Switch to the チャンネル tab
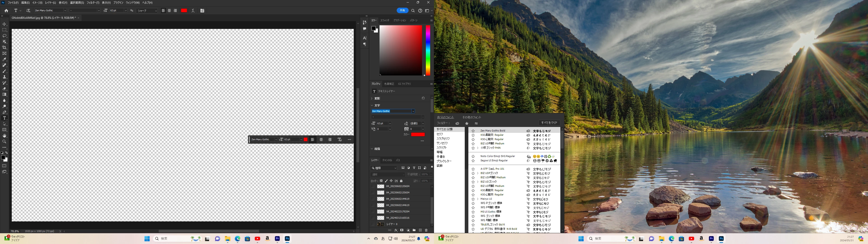The height and width of the screenshot is (244, 868). (387, 160)
